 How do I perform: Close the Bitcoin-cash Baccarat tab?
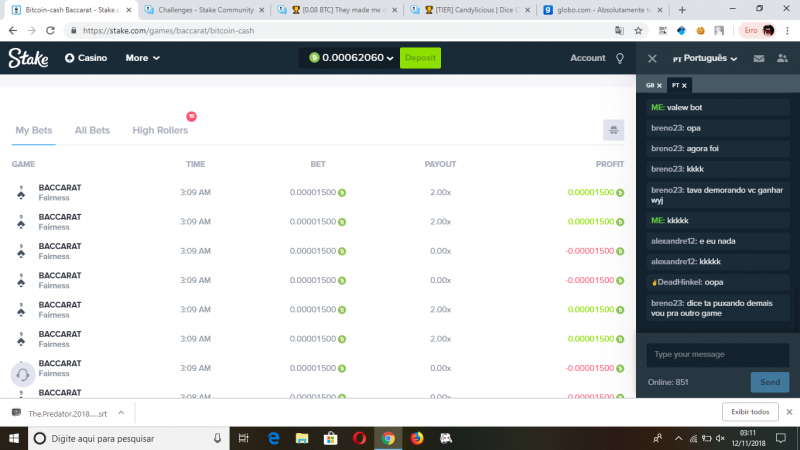129,10
